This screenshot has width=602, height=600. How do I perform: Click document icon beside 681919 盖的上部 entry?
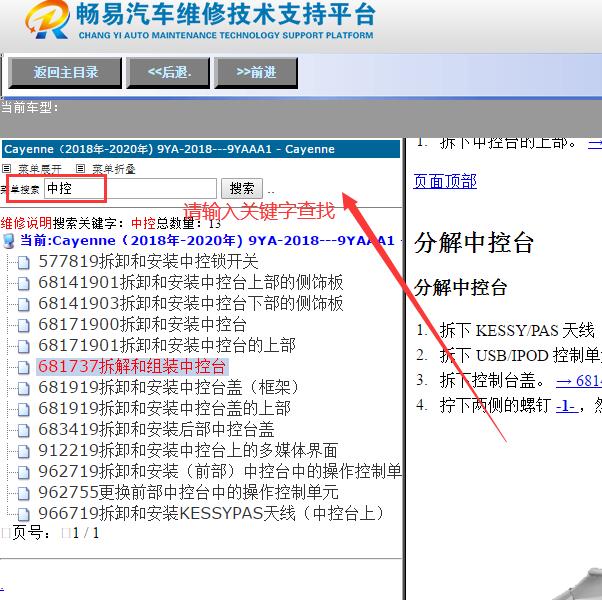coord(23,409)
